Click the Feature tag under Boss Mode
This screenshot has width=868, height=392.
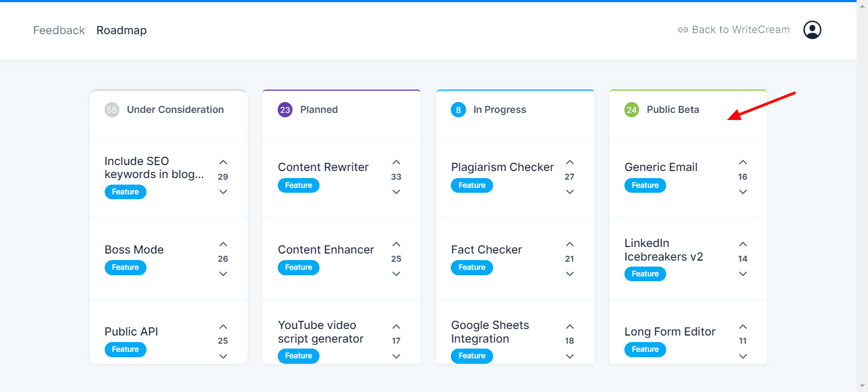point(125,268)
